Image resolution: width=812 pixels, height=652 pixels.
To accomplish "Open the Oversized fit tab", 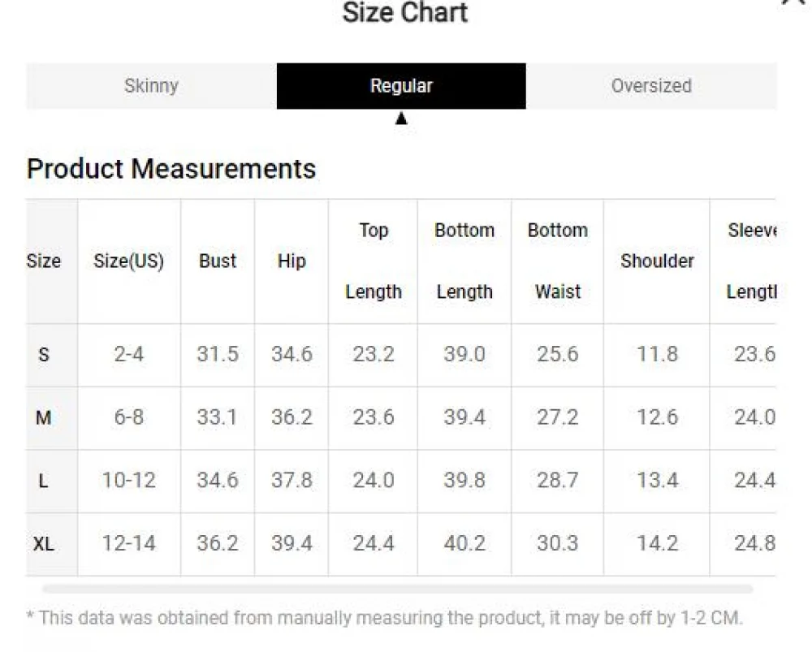I will tap(651, 86).
